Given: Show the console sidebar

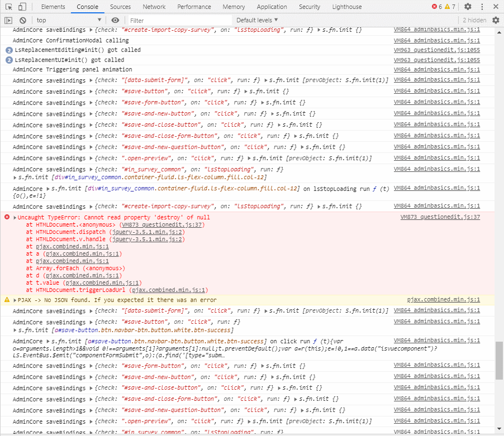Looking at the screenshot, I should pos(8,20).
